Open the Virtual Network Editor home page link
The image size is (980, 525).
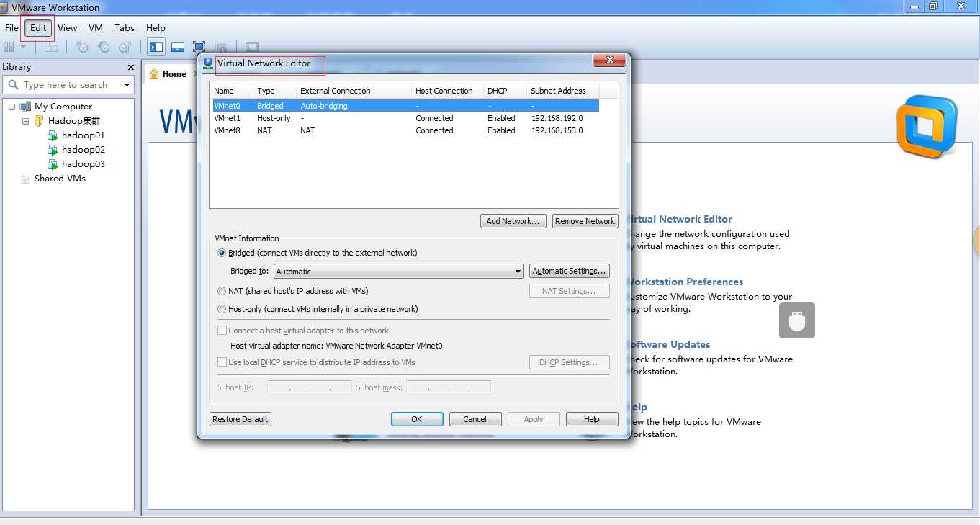tap(680, 219)
